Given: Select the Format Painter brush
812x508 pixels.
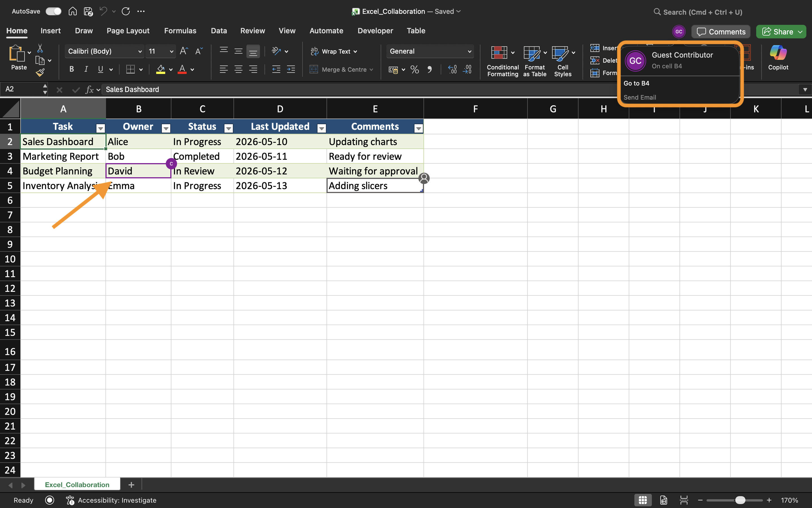Looking at the screenshot, I should (40, 73).
